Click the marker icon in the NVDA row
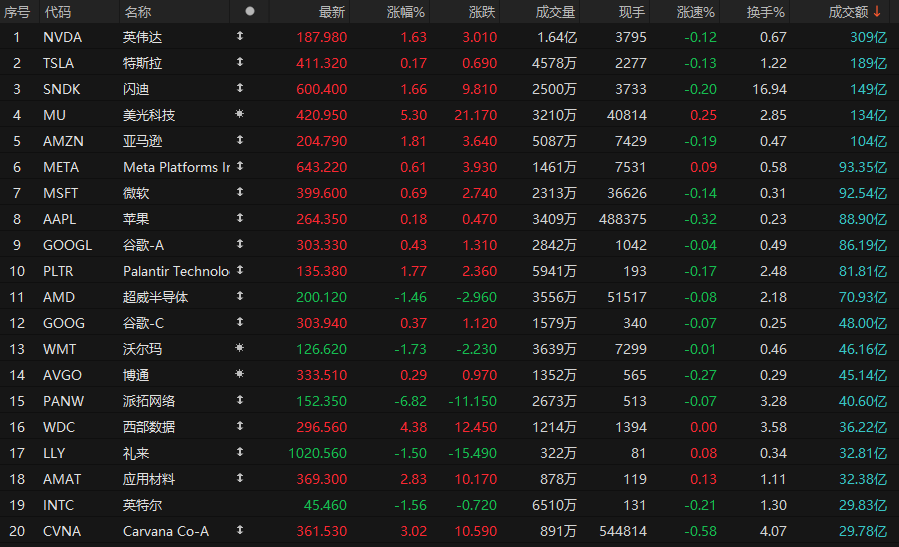 pos(240,36)
